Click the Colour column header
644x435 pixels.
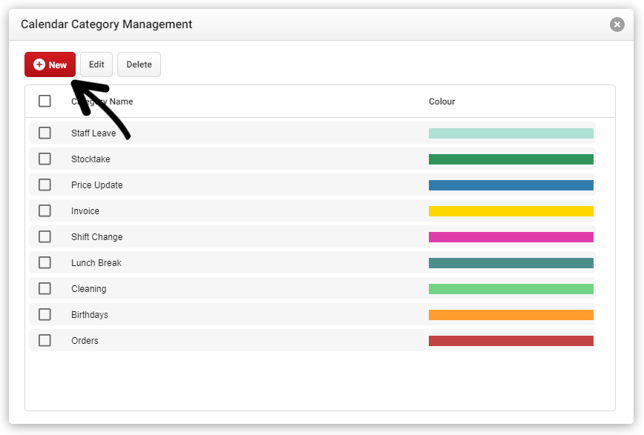pos(442,101)
